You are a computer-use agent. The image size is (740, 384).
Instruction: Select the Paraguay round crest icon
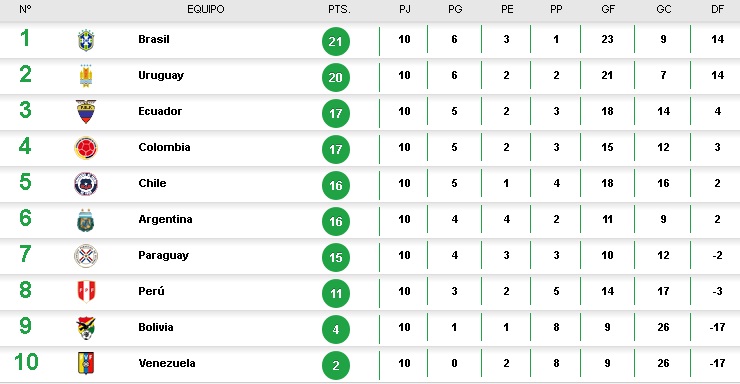tap(86, 256)
